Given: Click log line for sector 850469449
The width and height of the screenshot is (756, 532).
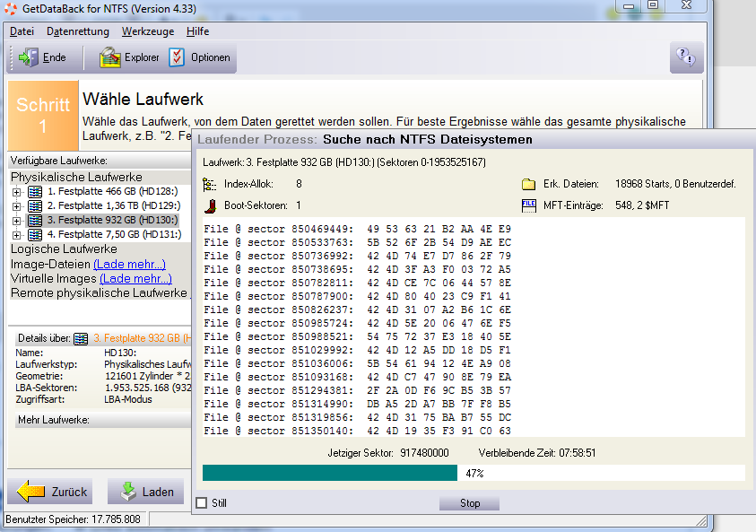Looking at the screenshot, I should pos(357,229).
